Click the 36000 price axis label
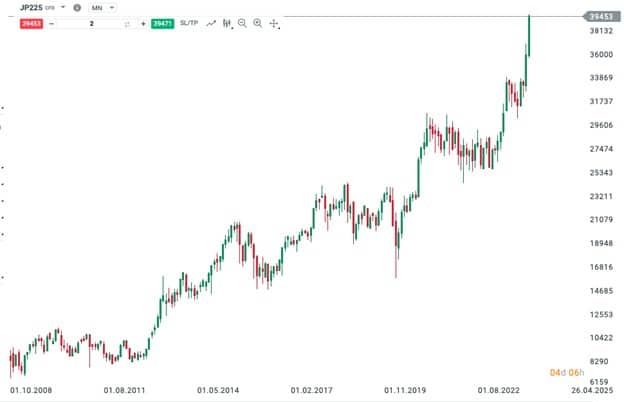 coord(601,55)
